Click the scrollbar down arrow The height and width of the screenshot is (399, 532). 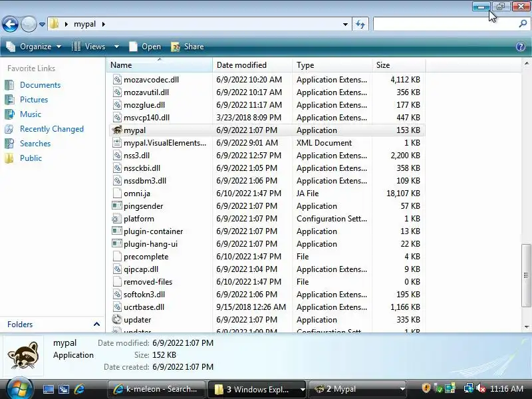coord(527,327)
